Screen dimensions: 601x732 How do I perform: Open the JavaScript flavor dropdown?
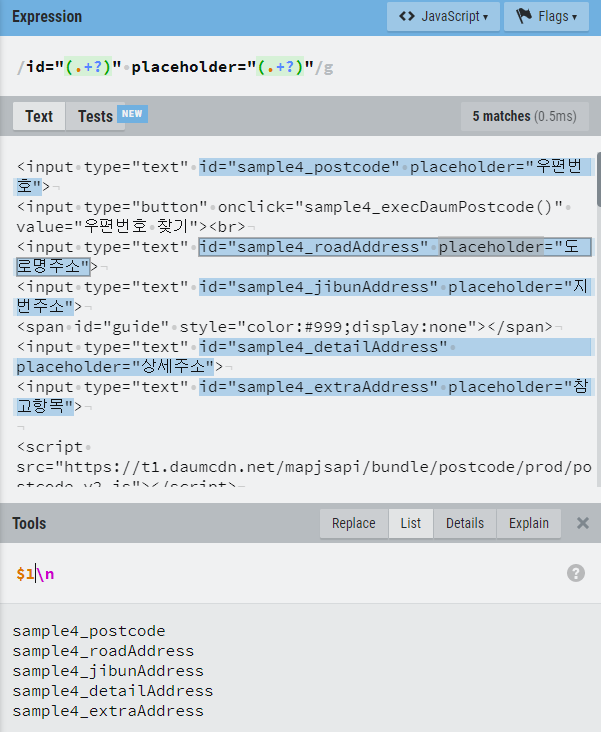pos(443,16)
